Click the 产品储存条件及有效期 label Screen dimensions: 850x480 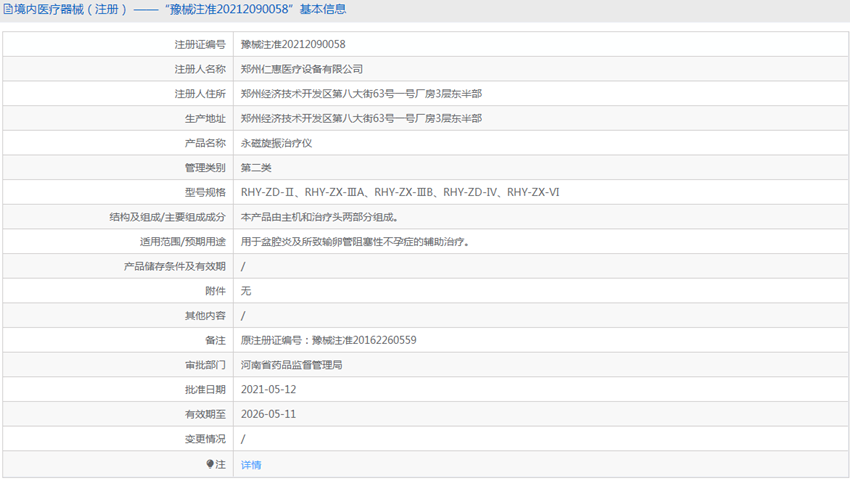coord(175,266)
